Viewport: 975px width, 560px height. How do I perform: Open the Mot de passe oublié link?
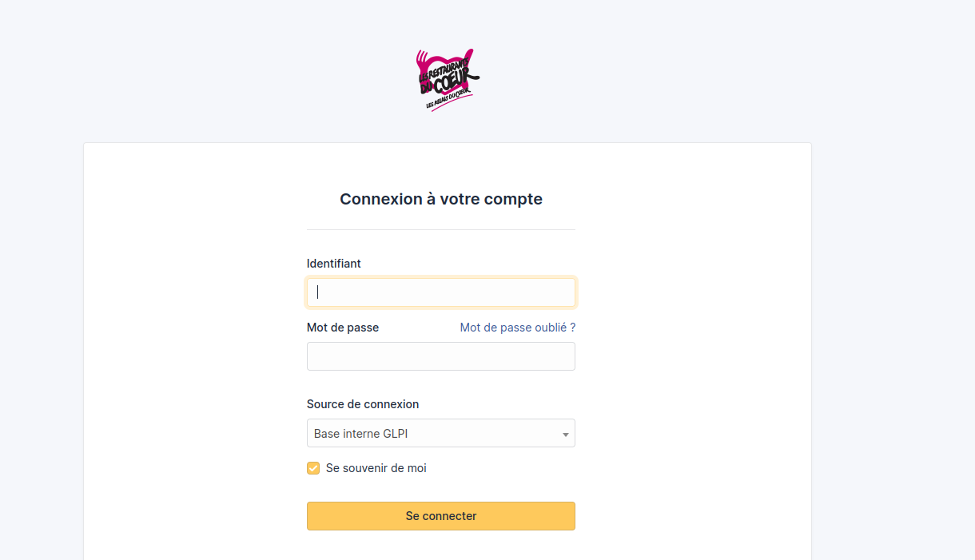[x=517, y=328]
